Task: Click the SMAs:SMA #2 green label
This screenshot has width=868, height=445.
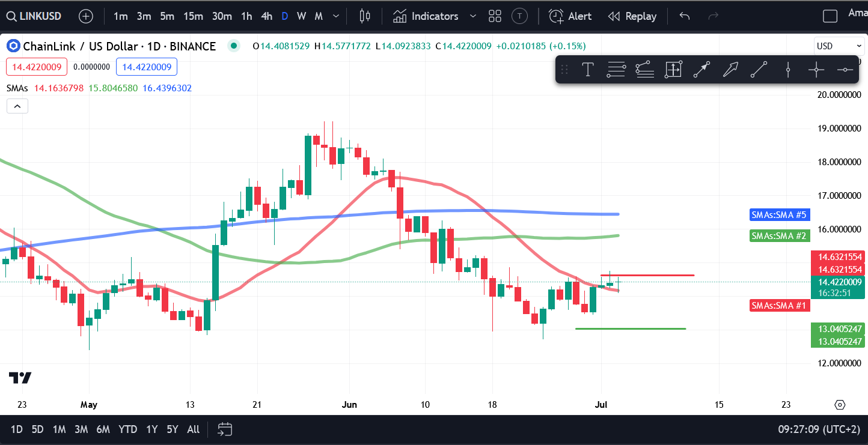Action: click(780, 236)
